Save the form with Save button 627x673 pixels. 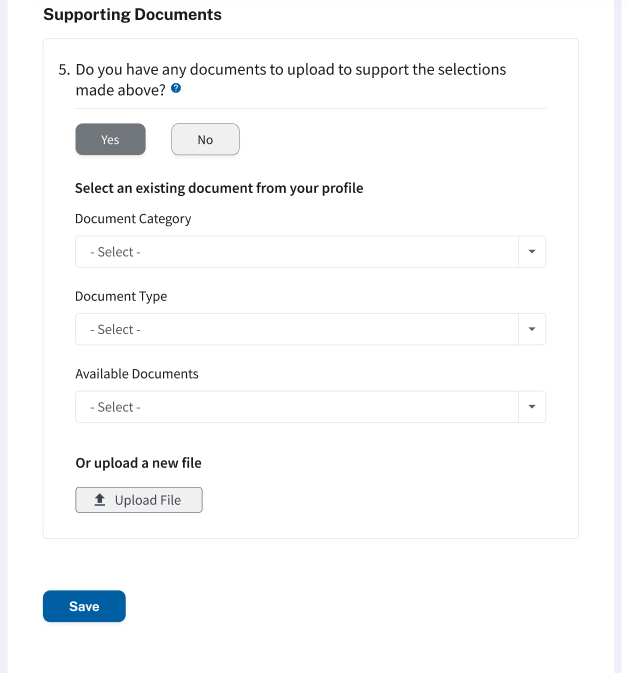point(84,606)
